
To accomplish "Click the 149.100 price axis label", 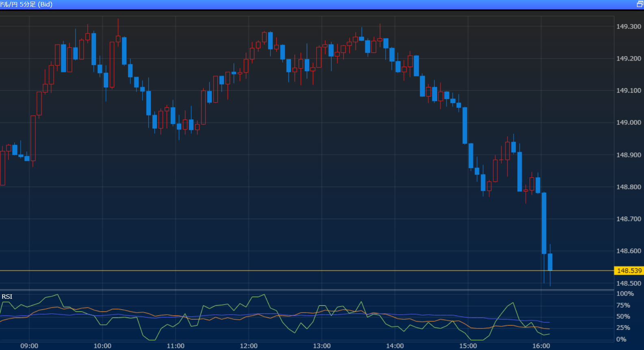I will pyautogui.click(x=629, y=91).
